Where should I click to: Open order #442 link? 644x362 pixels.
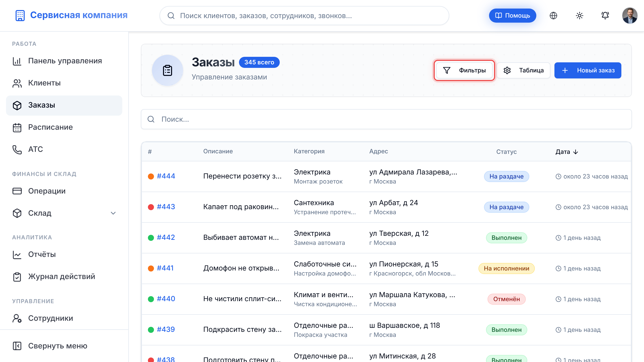click(x=166, y=238)
